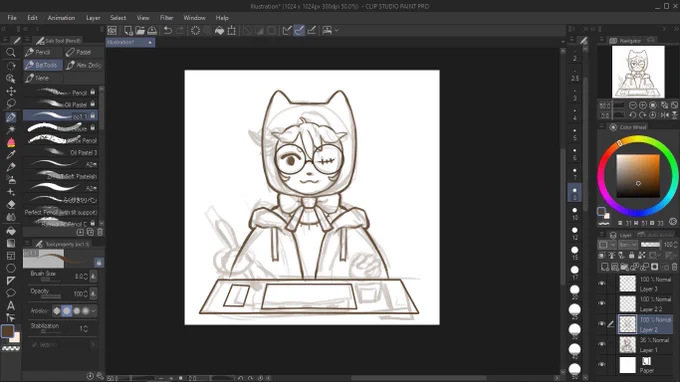
Task: Click the Undo arrow in command bar
Action: tap(167, 30)
